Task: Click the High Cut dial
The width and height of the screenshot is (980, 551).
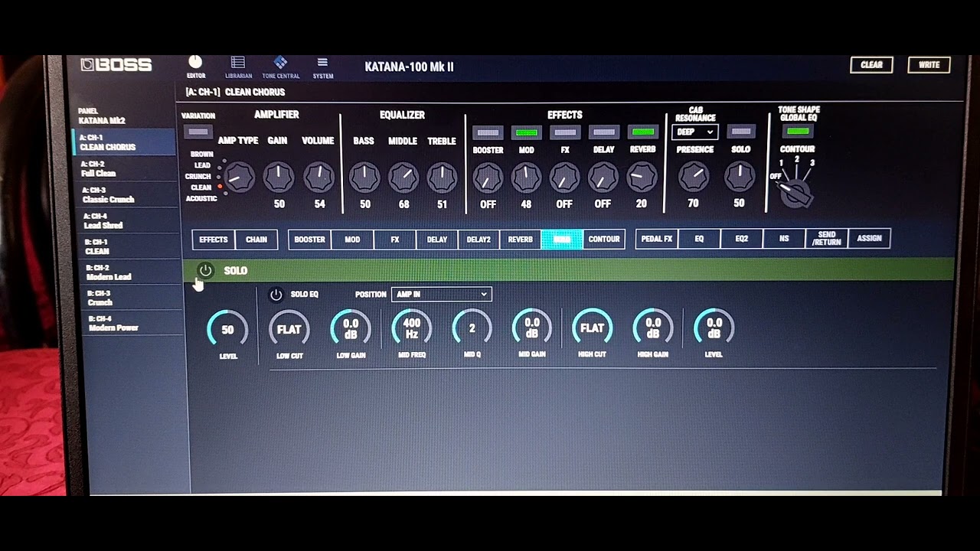Action: tap(592, 328)
